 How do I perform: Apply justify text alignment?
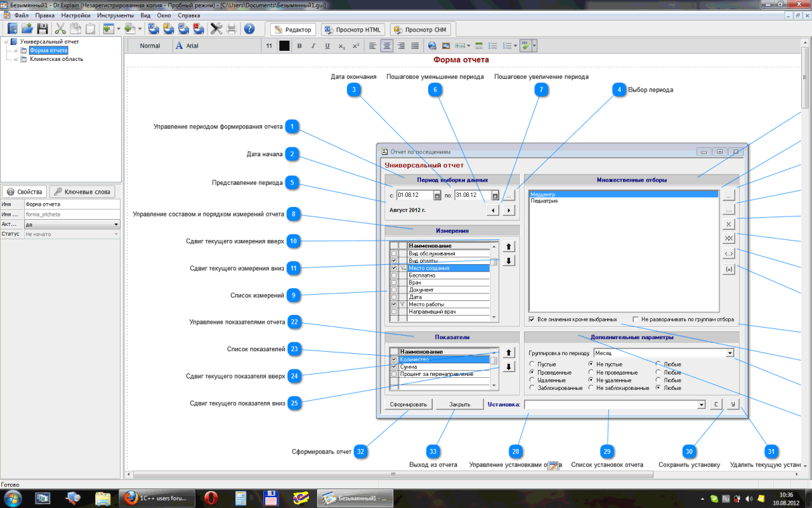pos(415,46)
